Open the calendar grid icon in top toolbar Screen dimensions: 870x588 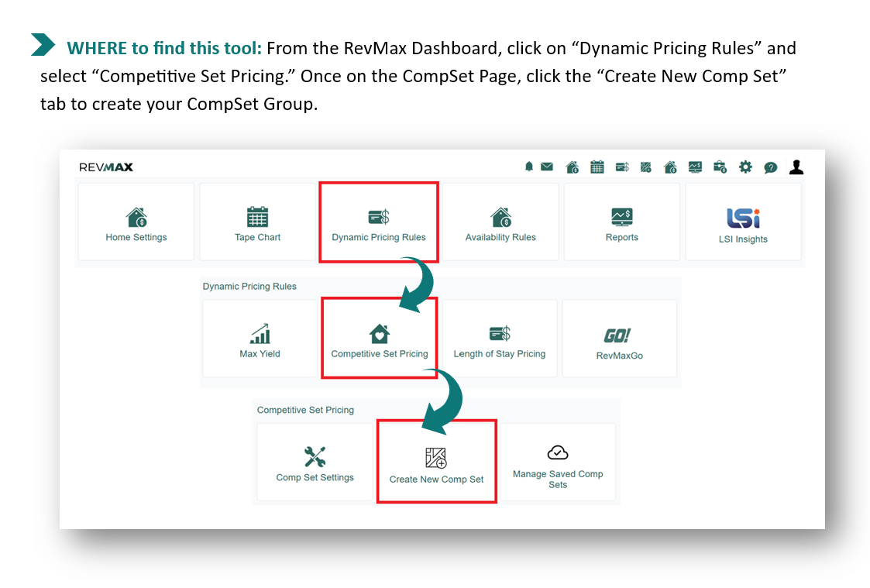coord(597,167)
